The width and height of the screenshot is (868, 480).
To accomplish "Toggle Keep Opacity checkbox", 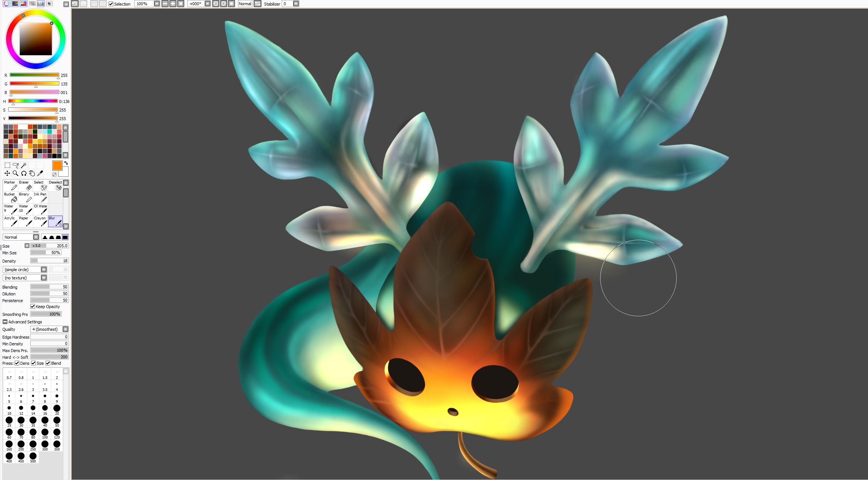I will click(33, 307).
